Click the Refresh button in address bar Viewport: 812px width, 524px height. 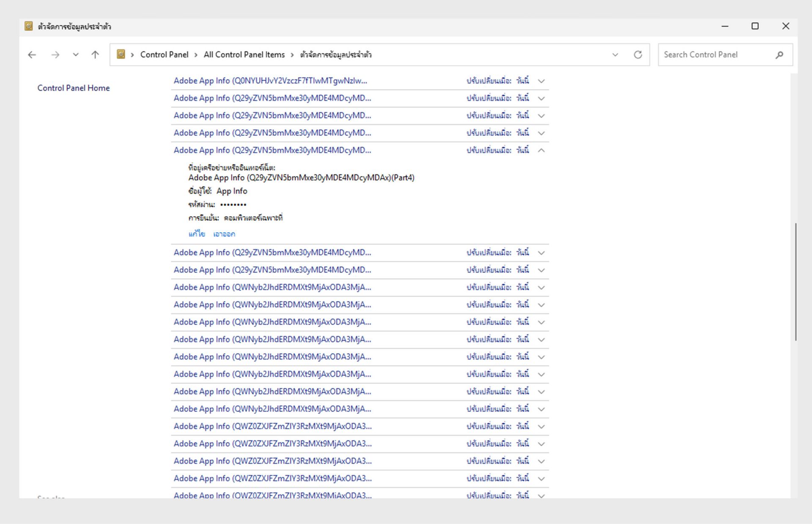tap(638, 55)
